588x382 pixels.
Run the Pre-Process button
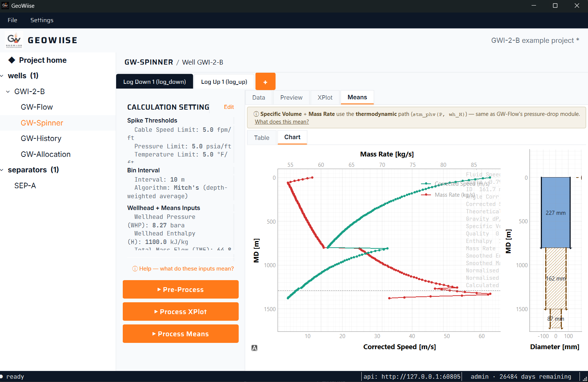tap(181, 289)
